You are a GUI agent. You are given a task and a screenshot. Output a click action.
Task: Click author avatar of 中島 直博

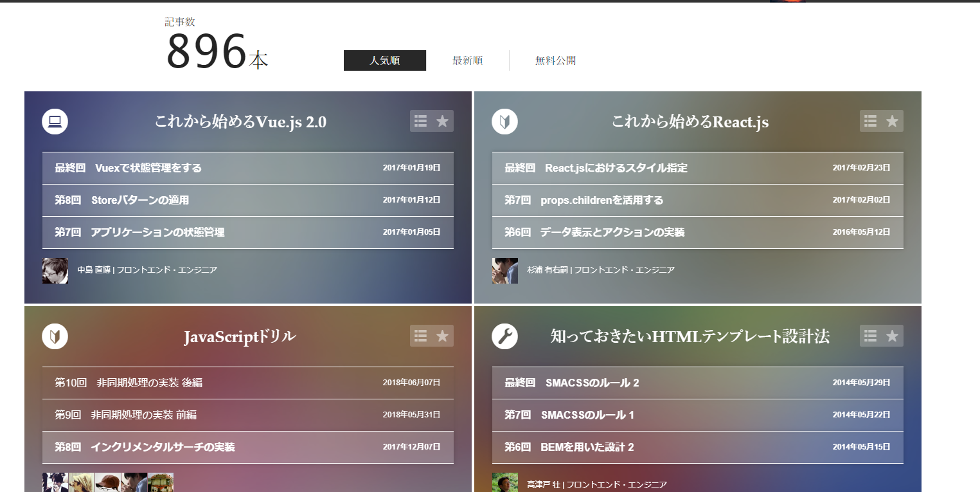click(55, 271)
